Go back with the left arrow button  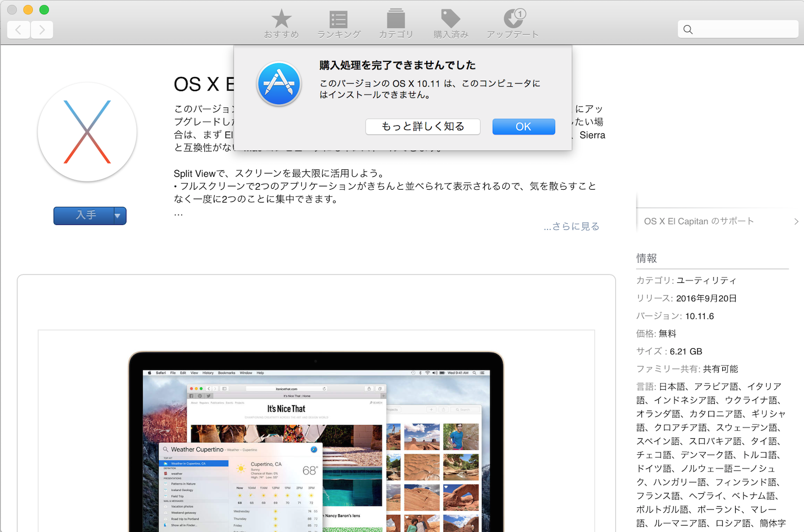pos(19,30)
